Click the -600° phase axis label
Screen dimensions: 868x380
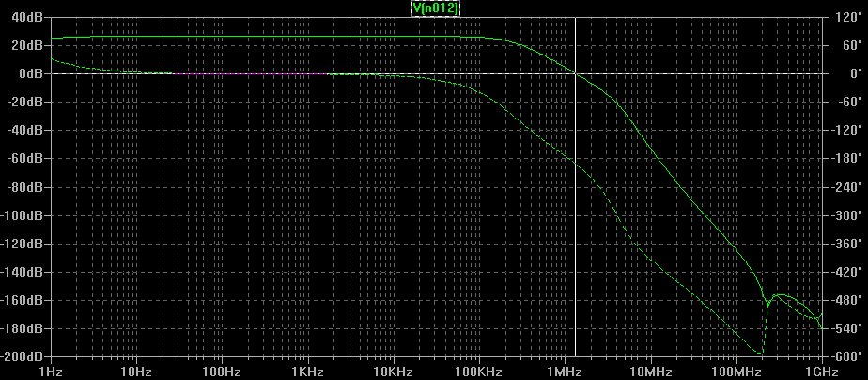point(845,356)
